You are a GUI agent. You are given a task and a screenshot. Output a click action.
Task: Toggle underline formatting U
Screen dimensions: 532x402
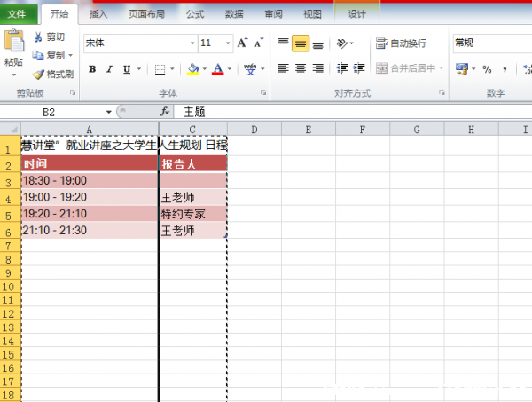pos(127,69)
